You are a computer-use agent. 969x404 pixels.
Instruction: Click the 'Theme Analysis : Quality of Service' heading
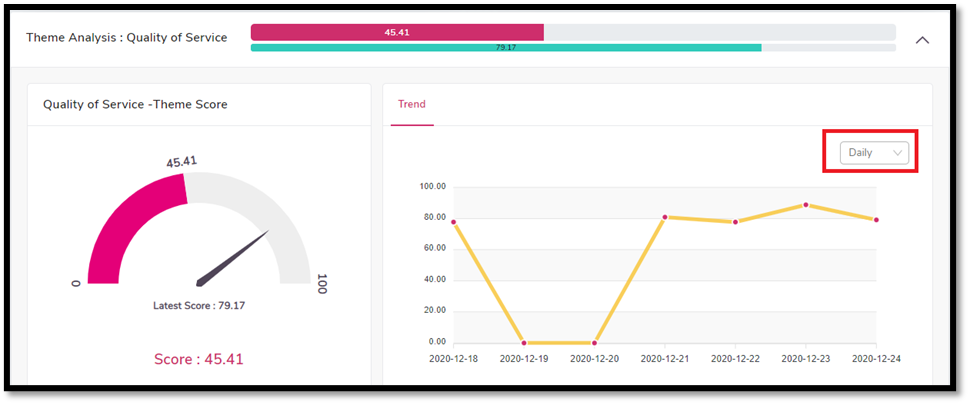[x=127, y=38]
